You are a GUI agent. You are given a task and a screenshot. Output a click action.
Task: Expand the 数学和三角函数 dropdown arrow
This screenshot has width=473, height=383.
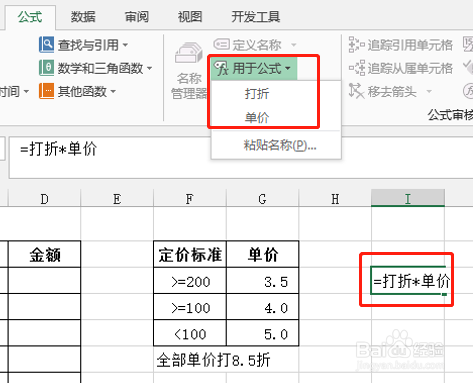(x=149, y=68)
